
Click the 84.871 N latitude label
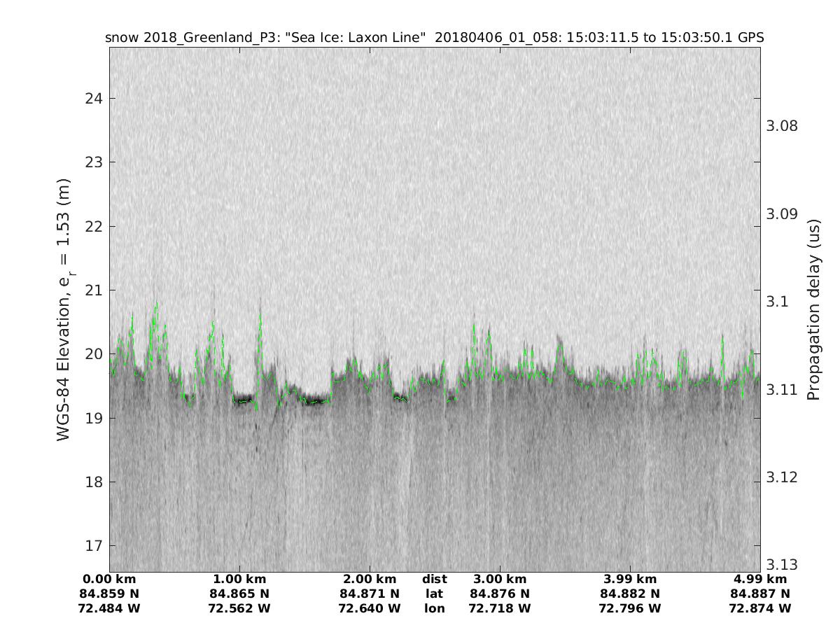(x=370, y=594)
